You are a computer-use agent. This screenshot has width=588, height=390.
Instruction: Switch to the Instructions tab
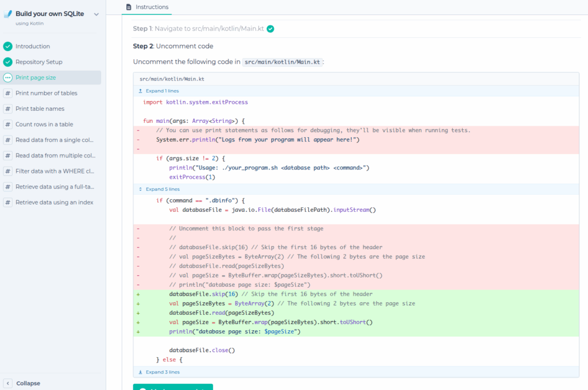coord(146,7)
